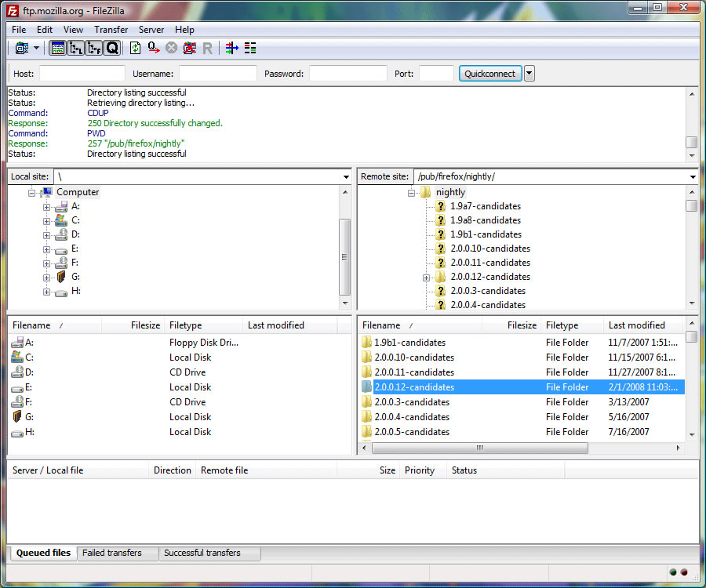Screen dimensions: 706x588
Task: Open the Transfer menu
Action: coord(111,30)
